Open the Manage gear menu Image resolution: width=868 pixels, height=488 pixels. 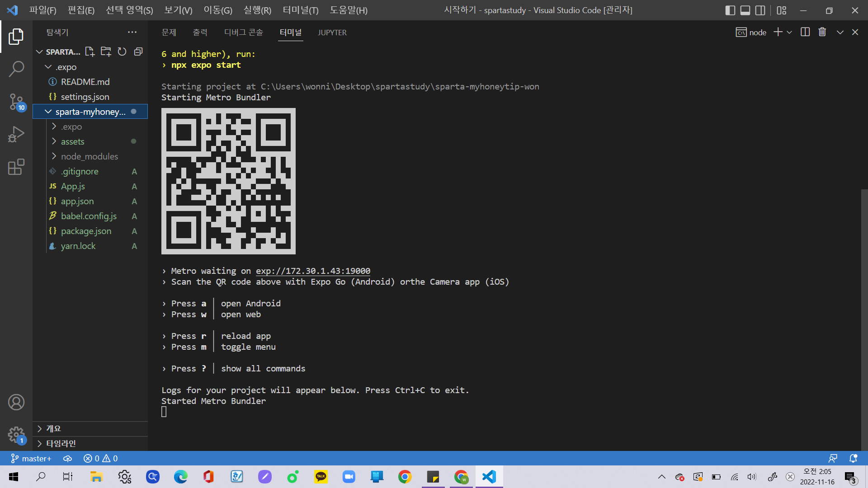(x=16, y=435)
